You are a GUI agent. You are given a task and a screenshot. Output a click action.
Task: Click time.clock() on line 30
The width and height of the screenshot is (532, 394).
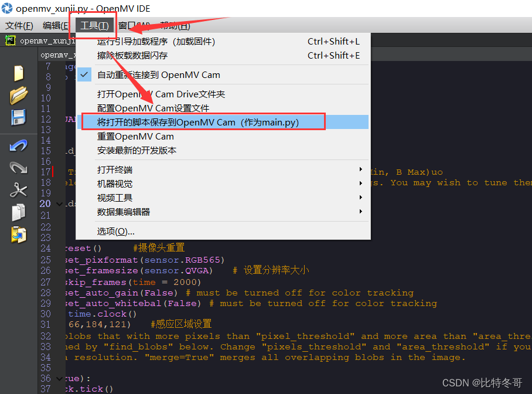[x=102, y=314]
